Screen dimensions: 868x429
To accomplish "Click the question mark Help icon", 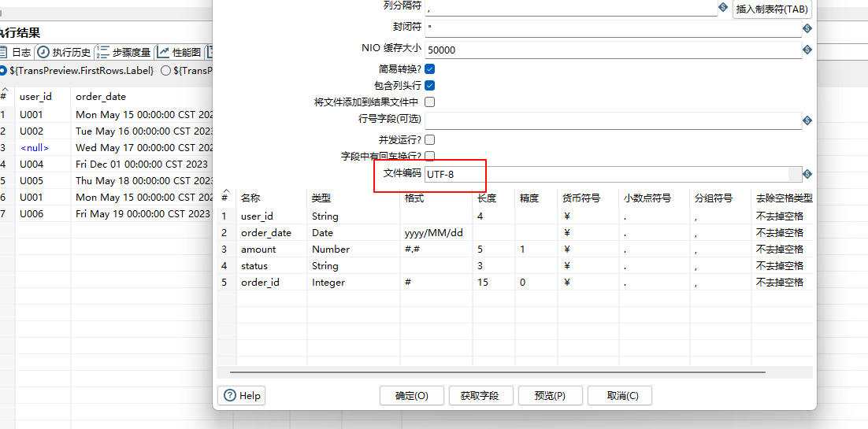I will tap(230, 395).
